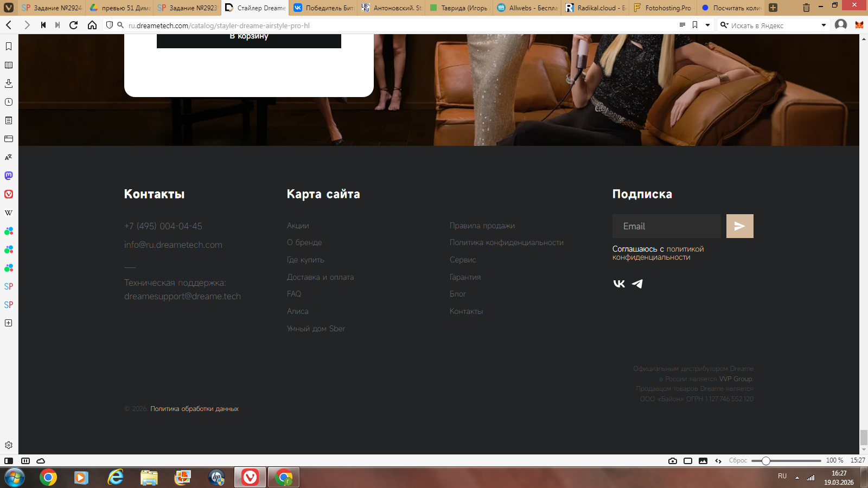Switch to the Radikal.cloud tab
The height and width of the screenshot is (488, 868).
(595, 8)
